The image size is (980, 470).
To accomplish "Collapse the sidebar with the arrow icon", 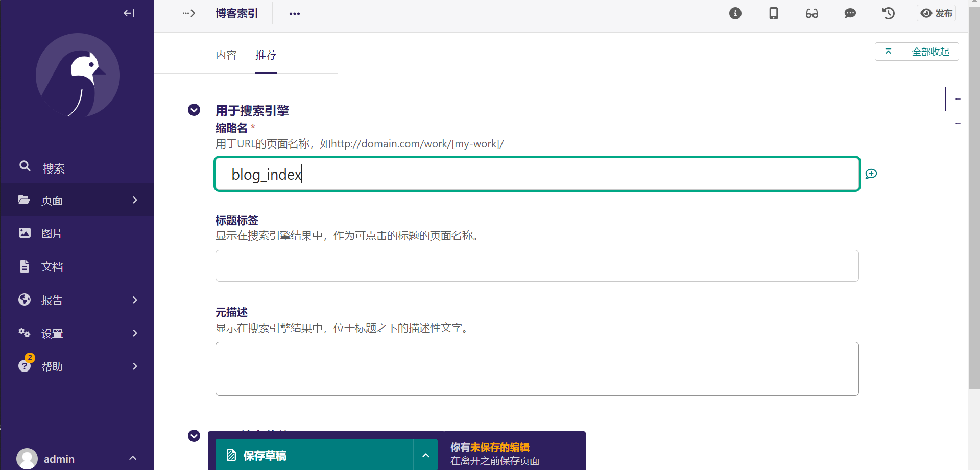I will coord(129,13).
